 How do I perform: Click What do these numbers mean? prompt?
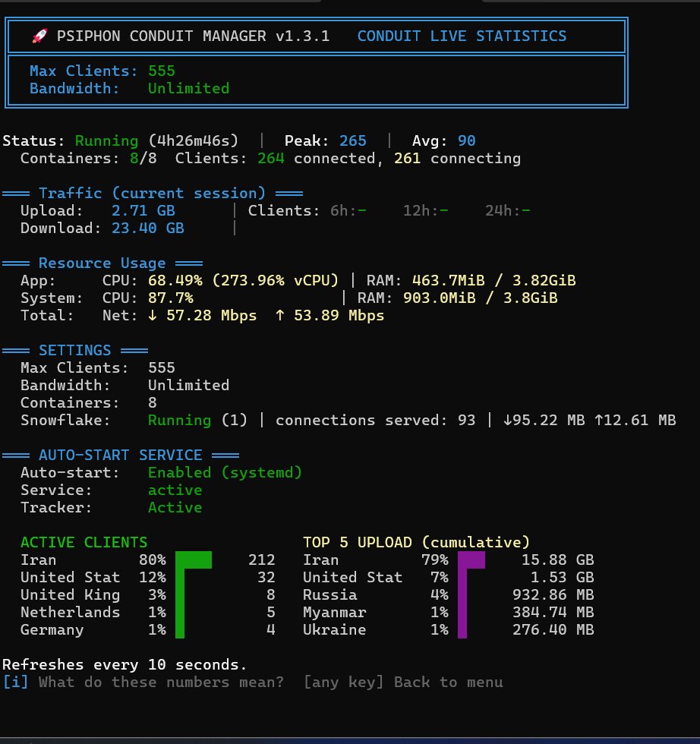click(x=162, y=683)
